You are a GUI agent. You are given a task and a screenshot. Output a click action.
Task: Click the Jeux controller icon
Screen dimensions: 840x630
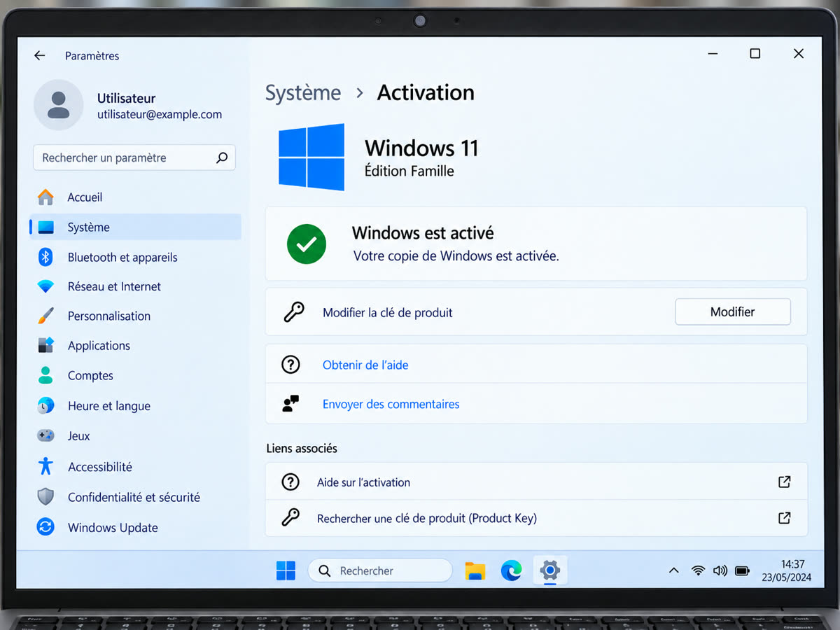[x=45, y=435]
